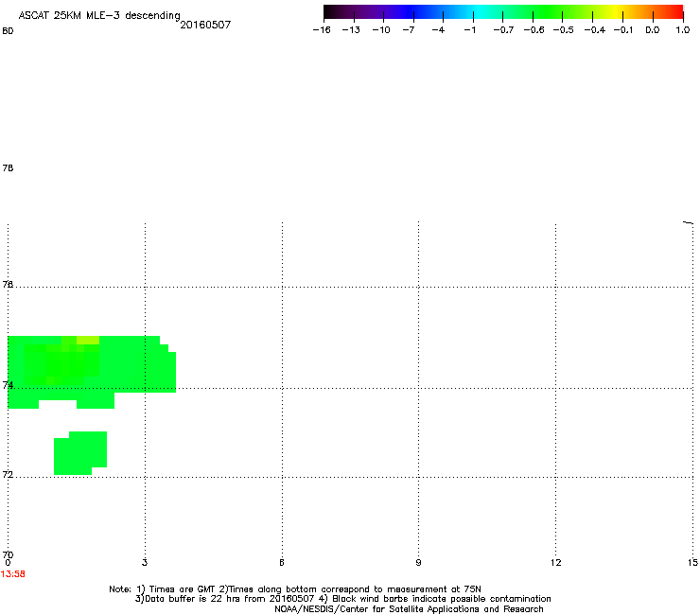Screen dimensions: 700x615
Task: Click the yellow-green cell in the data patch
Action: click(87, 340)
